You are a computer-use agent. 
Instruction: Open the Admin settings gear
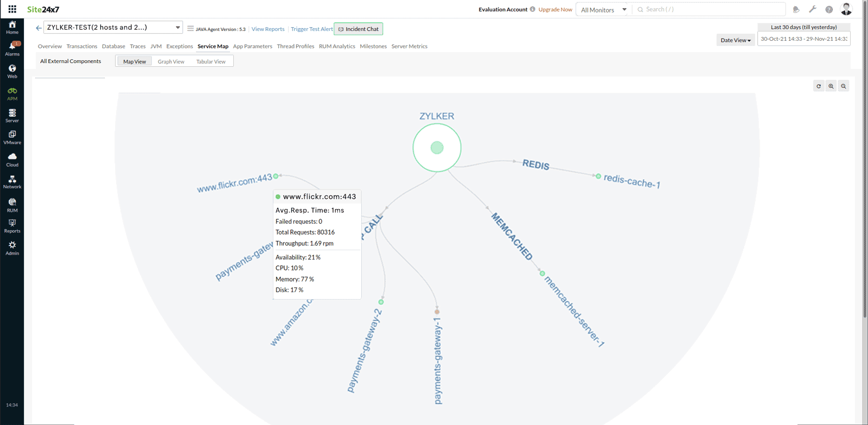click(12, 248)
